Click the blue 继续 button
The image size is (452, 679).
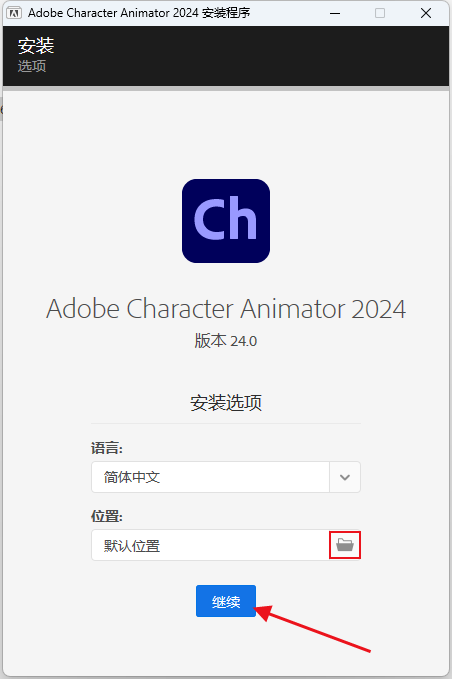click(x=226, y=601)
